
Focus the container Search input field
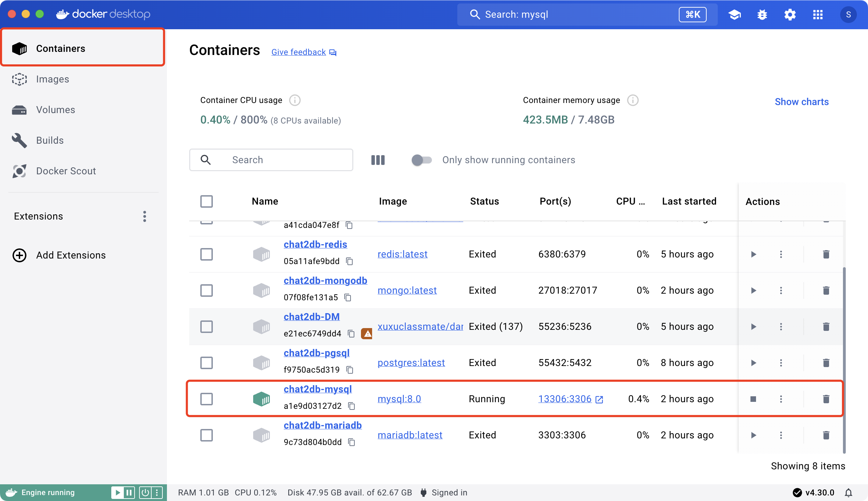tap(271, 160)
